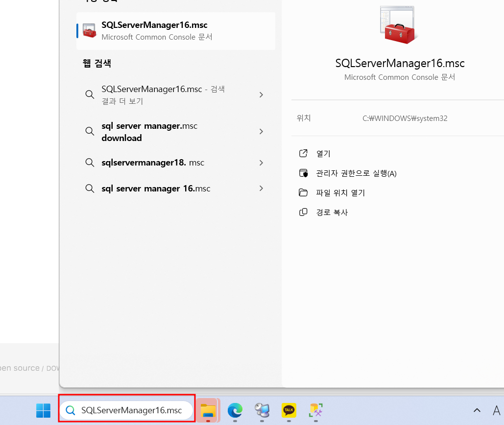This screenshot has width=504, height=425.
Task: Click the IME input mode 'A' indicator
Action: point(497,410)
